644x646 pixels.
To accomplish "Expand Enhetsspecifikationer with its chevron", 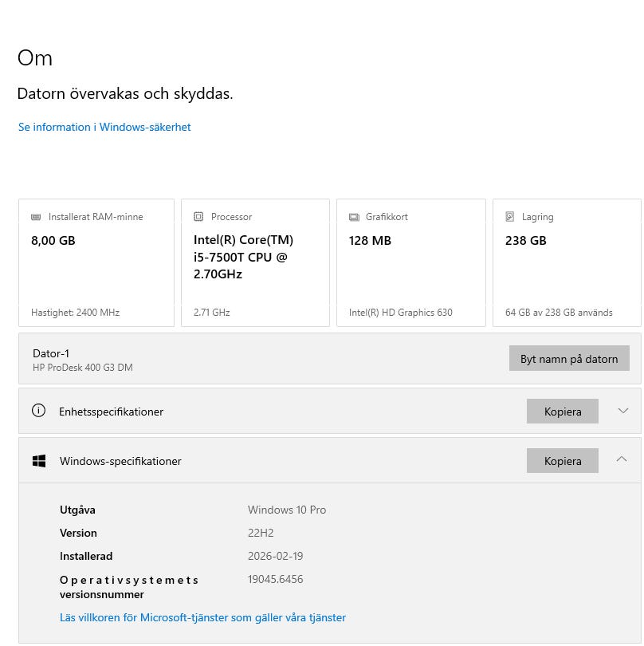I will pyautogui.click(x=623, y=412).
